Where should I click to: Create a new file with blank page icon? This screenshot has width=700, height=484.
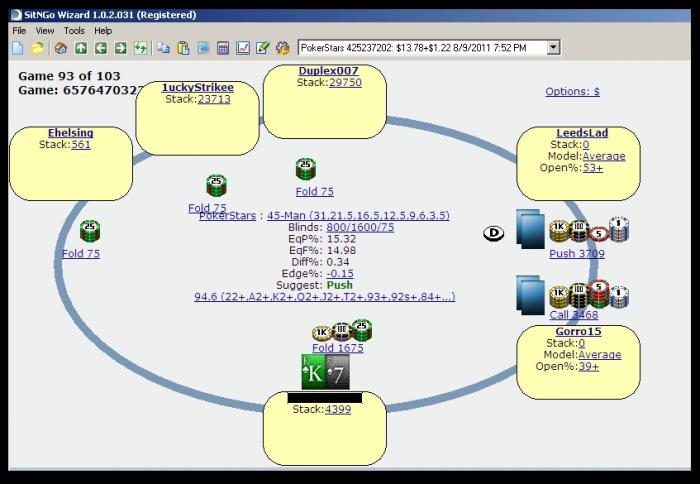pyautogui.click(x=18, y=48)
